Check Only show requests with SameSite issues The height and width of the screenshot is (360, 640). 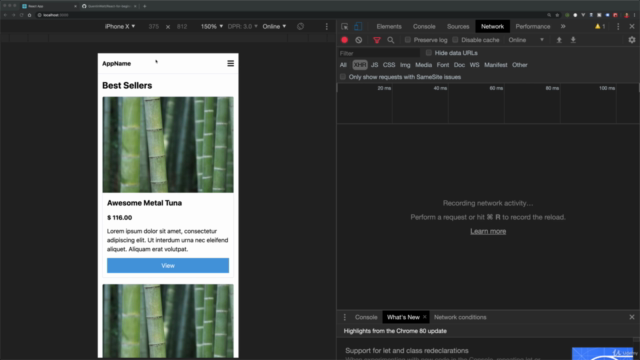tap(343, 77)
